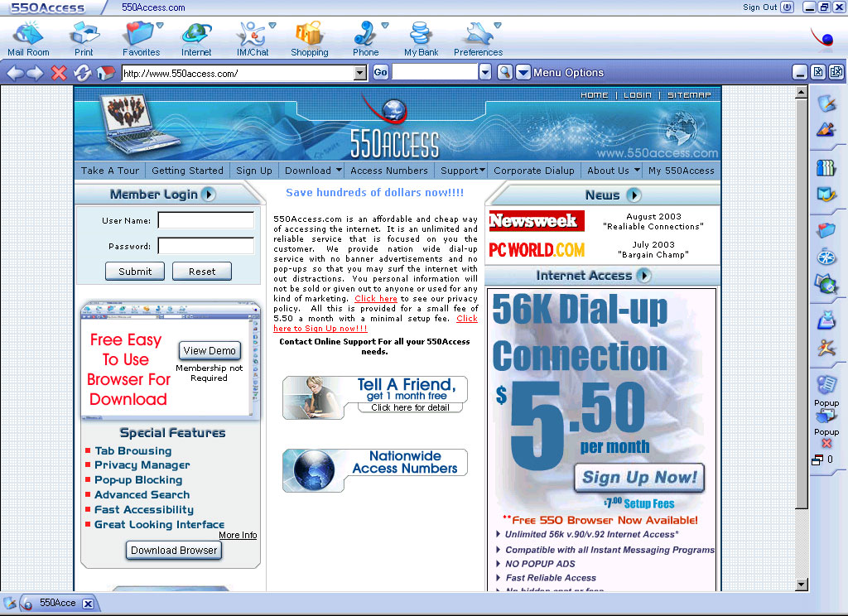Screen dimensions: 848x616
Task: Click the page scrollbar down arrow
Action: (802, 584)
